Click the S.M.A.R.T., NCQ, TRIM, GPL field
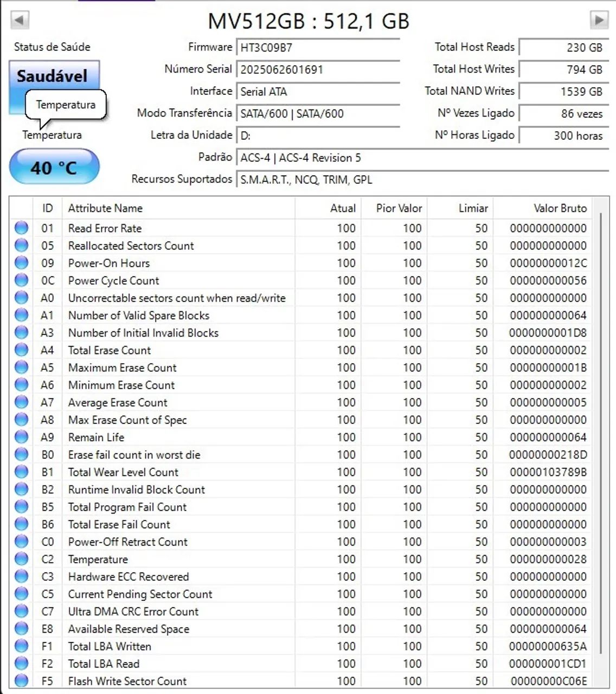The width and height of the screenshot is (616, 694). pyautogui.click(x=422, y=179)
